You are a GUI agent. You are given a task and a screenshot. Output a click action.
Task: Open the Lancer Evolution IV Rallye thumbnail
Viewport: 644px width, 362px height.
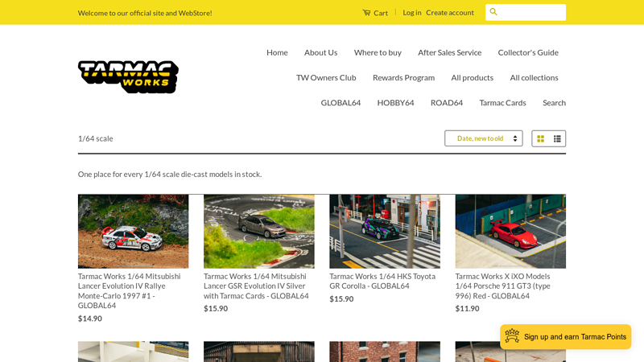(133, 231)
